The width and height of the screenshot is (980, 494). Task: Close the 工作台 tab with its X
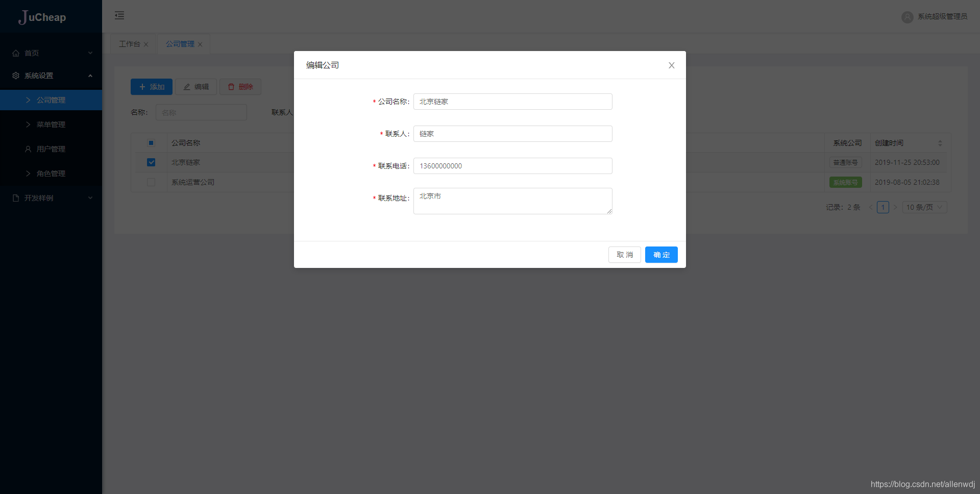click(x=146, y=44)
